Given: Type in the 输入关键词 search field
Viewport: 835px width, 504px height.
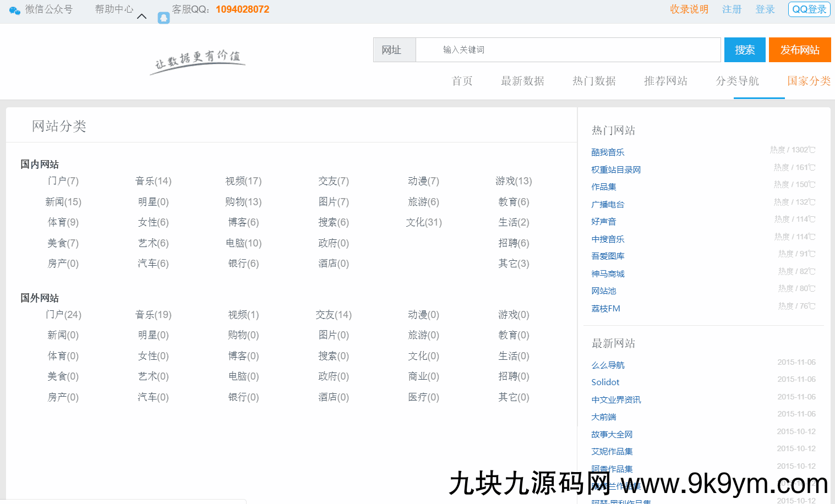Looking at the screenshot, I should point(567,50).
